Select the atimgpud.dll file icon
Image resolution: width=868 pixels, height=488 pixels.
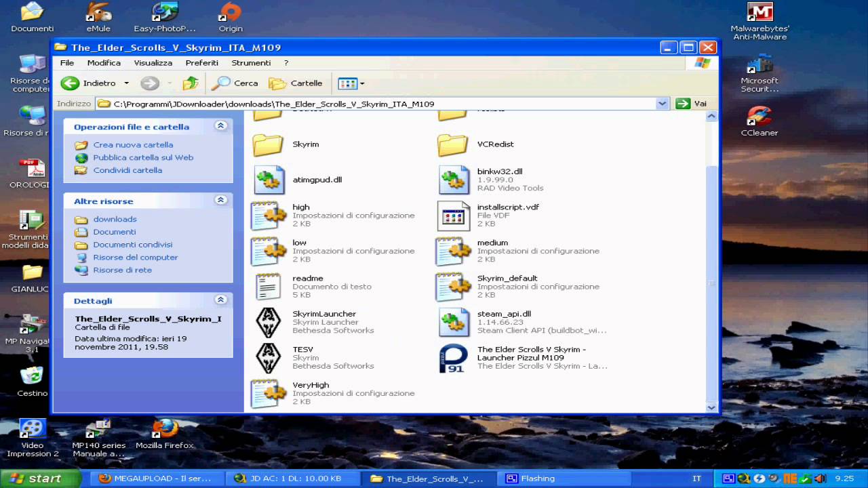click(268, 180)
